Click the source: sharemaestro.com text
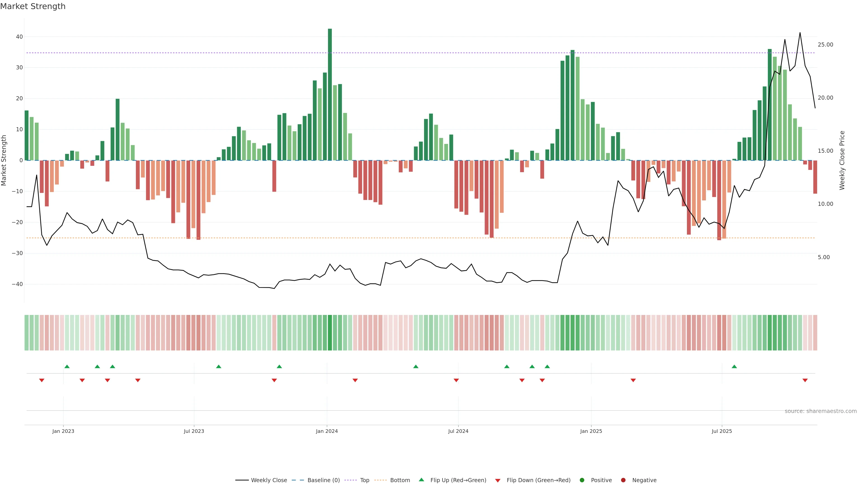Screen dimensions: 868x488 pos(821,411)
